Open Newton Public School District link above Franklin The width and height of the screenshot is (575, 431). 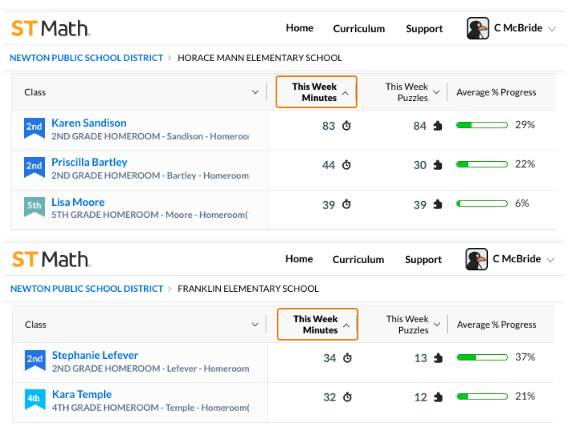pos(87,289)
